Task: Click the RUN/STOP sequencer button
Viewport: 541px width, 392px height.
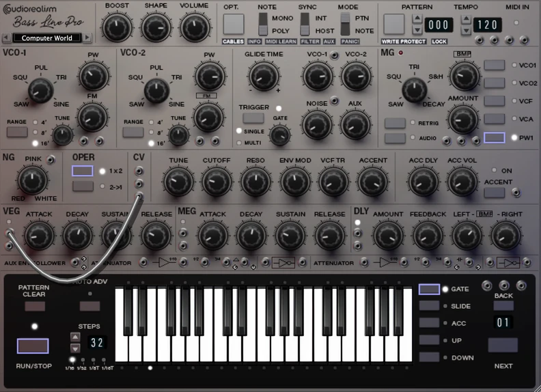Action: pos(33,346)
